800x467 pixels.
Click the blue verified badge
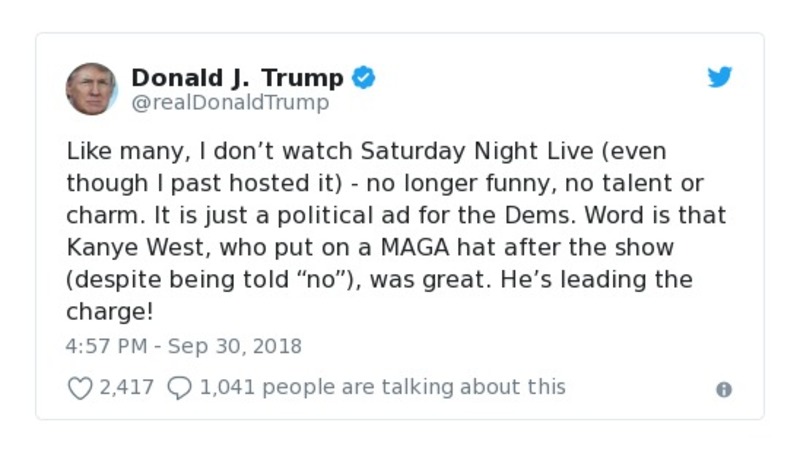[x=365, y=78]
